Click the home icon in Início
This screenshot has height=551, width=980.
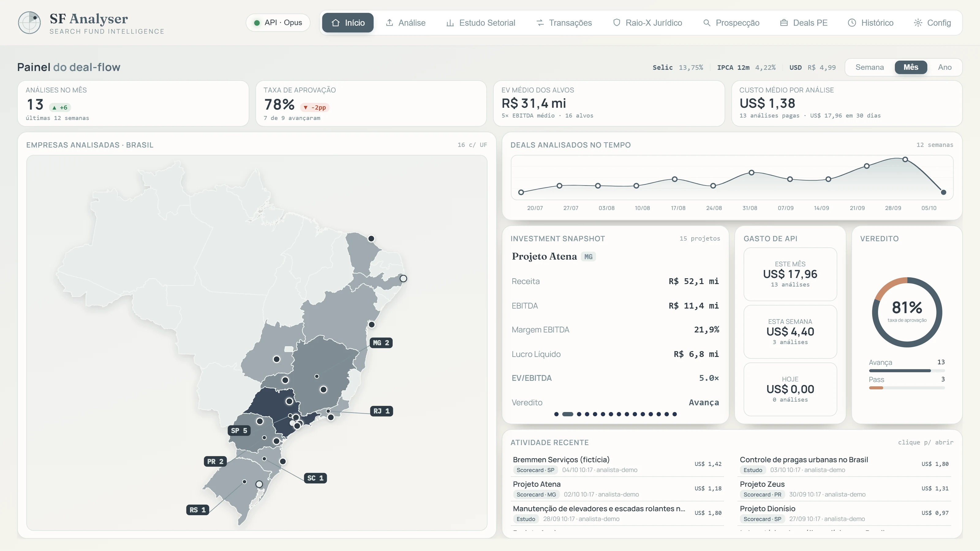click(x=335, y=23)
